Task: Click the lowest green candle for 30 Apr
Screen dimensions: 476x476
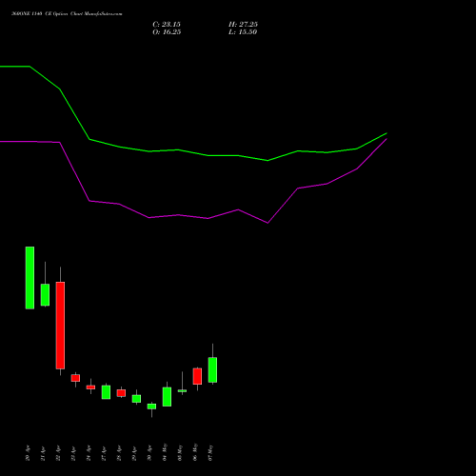Action: (151, 407)
